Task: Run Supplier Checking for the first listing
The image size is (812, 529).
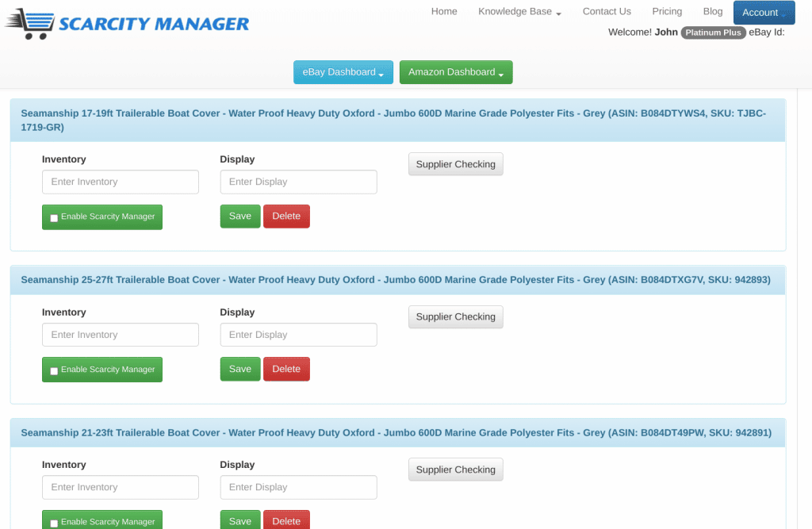Action: pyautogui.click(x=455, y=164)
